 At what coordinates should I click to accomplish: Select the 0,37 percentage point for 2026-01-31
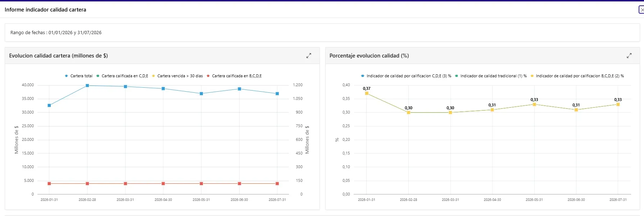click(x=367, y=93)
